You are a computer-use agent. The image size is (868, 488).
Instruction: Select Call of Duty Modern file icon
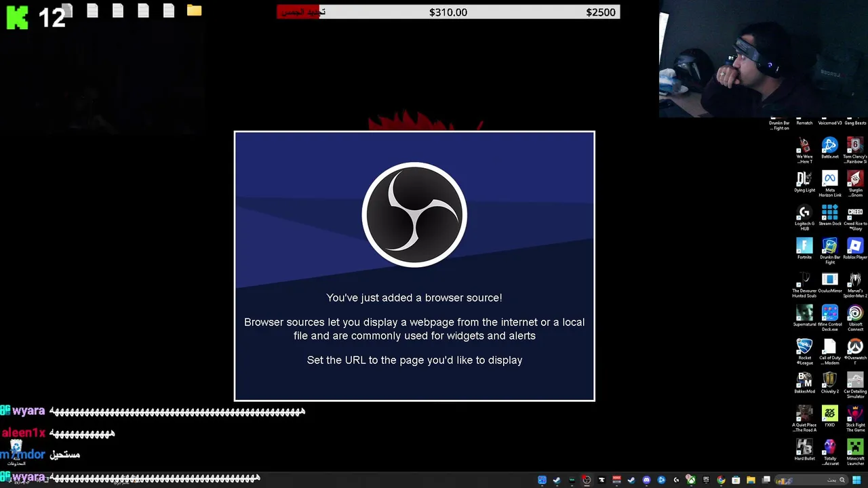pyautogui.click(x=830, y=352)
